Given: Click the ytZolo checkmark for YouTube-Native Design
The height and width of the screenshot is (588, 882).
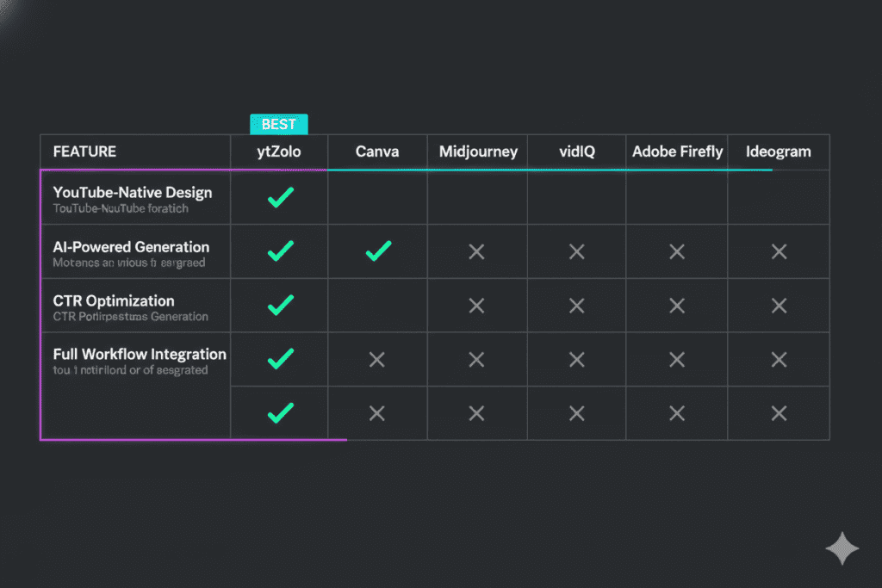Looking at the screenshot, I should point(281,197).
